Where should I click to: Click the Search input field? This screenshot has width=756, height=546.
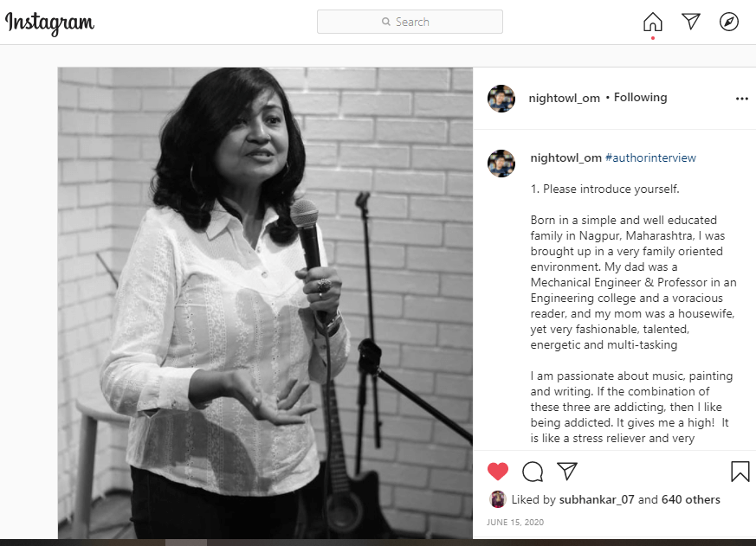tap(410, 22)
